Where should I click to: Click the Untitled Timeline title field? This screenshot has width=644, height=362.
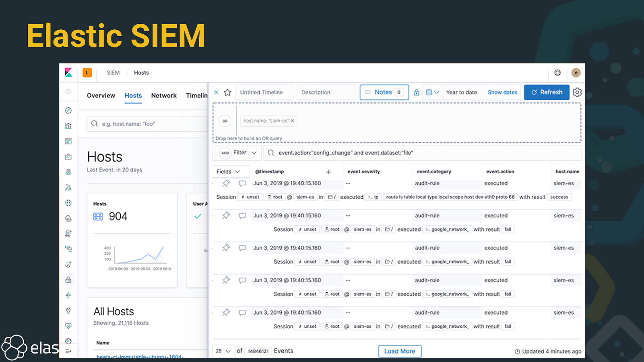[x=264, y=92]
